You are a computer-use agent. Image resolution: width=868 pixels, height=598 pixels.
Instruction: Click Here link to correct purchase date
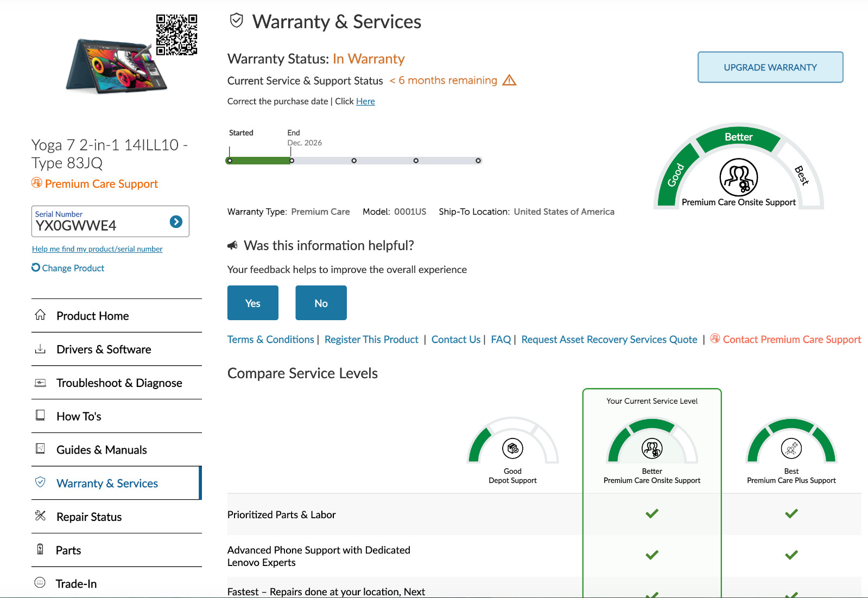click(365, 101)
